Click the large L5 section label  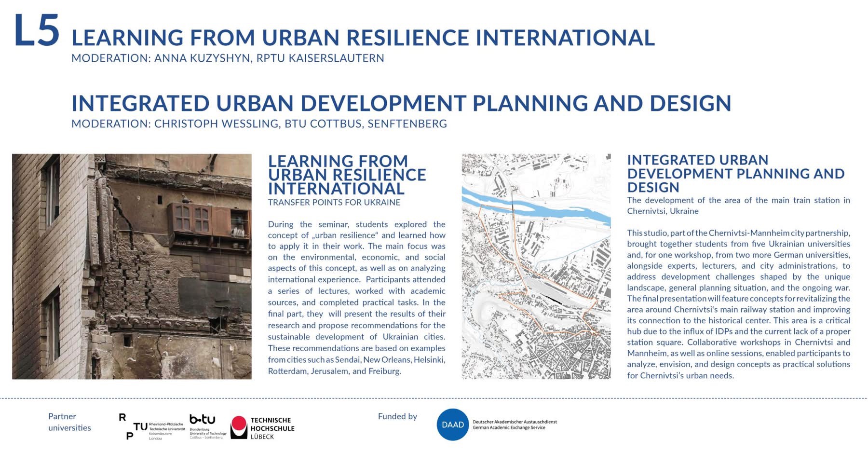coord(37,30)
